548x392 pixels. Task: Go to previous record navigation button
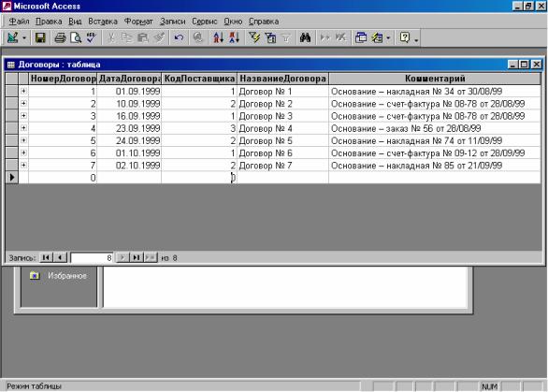pyautogui.click(x=60, y=257)
